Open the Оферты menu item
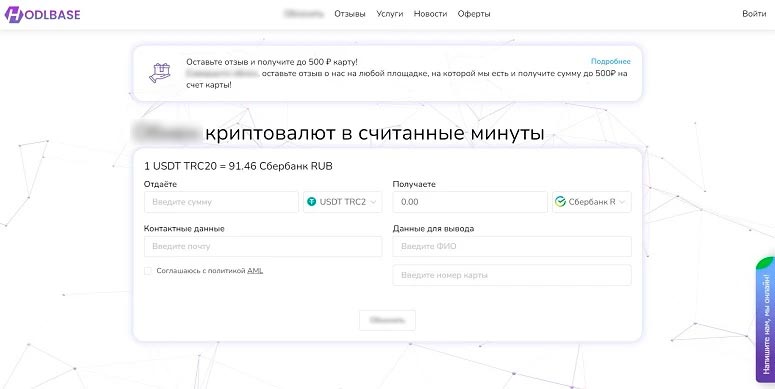775x389 pixels. 474,14
